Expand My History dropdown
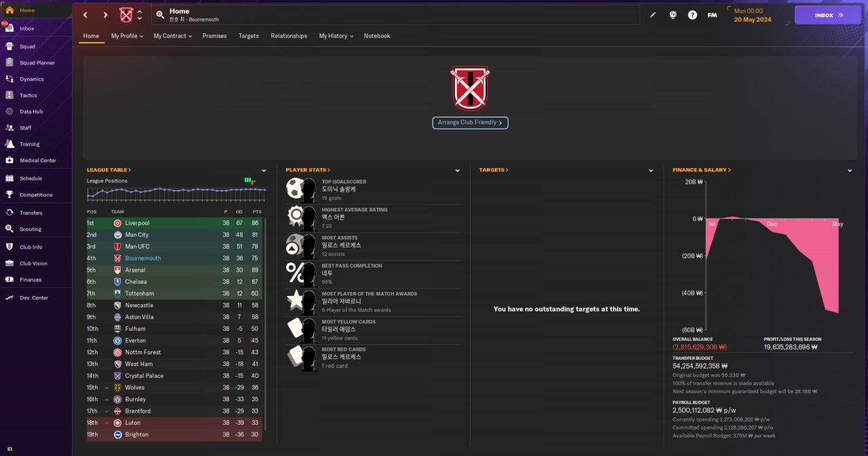Viewport: 868px width, 456px height. click(x=336, y=36)
